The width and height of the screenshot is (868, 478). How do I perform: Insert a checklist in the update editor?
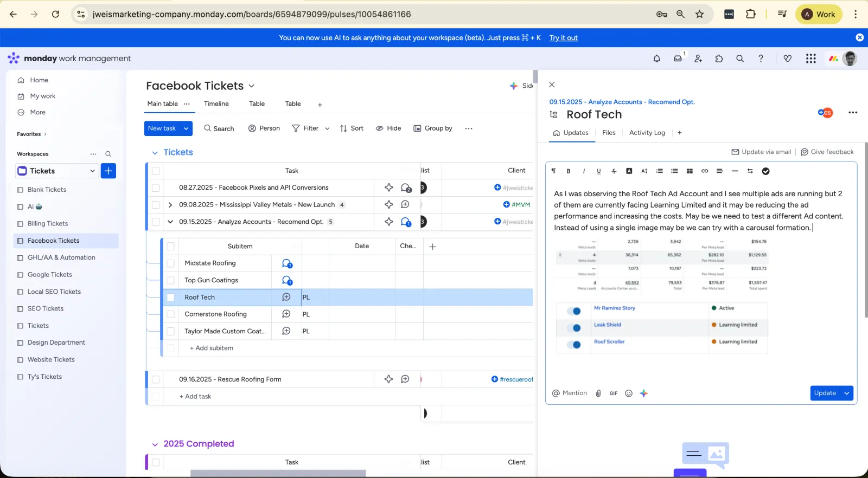pyautogui.click(x=765, y=171)
